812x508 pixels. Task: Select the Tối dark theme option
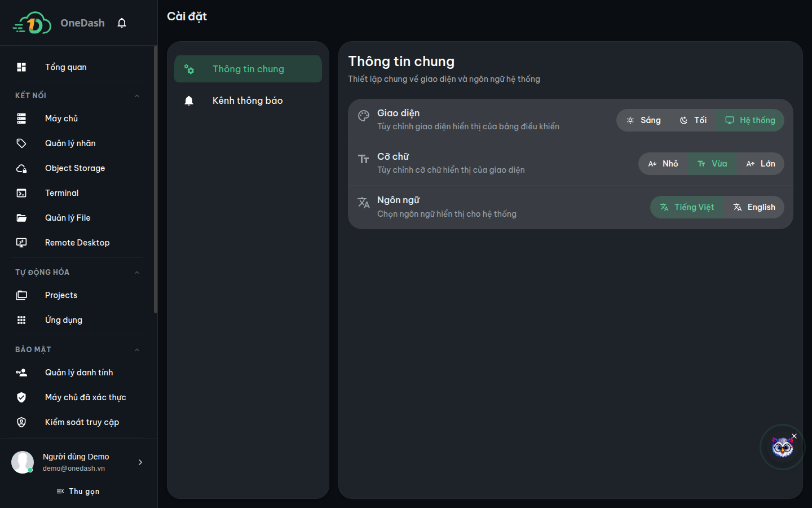coord(693,120)
